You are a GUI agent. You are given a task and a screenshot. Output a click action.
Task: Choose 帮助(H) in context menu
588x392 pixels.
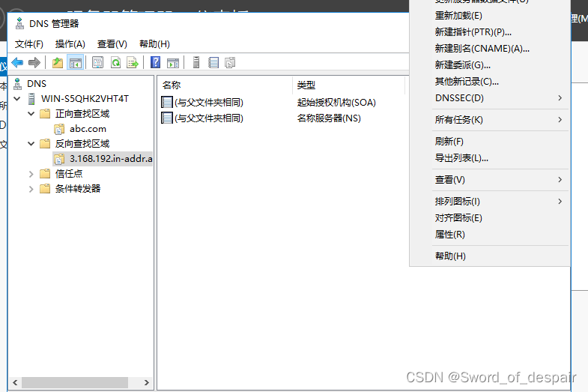coord(490,256)
